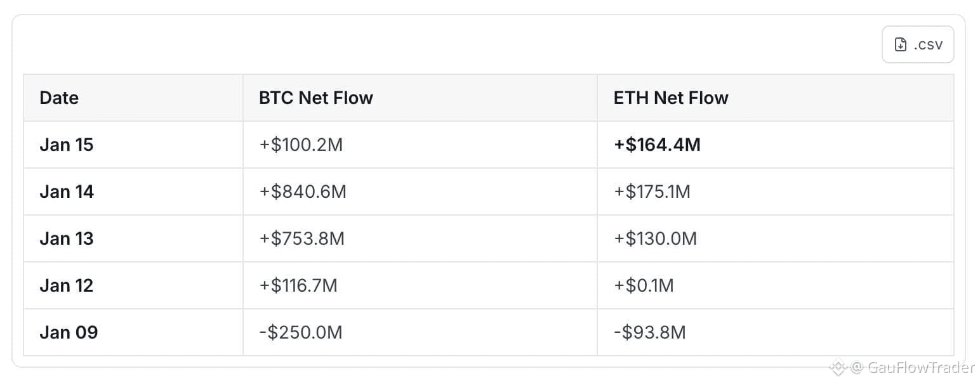Screen dimensions: 980x383
Task: Click the +$175.1M ETH value
Action: coord(651,191)
